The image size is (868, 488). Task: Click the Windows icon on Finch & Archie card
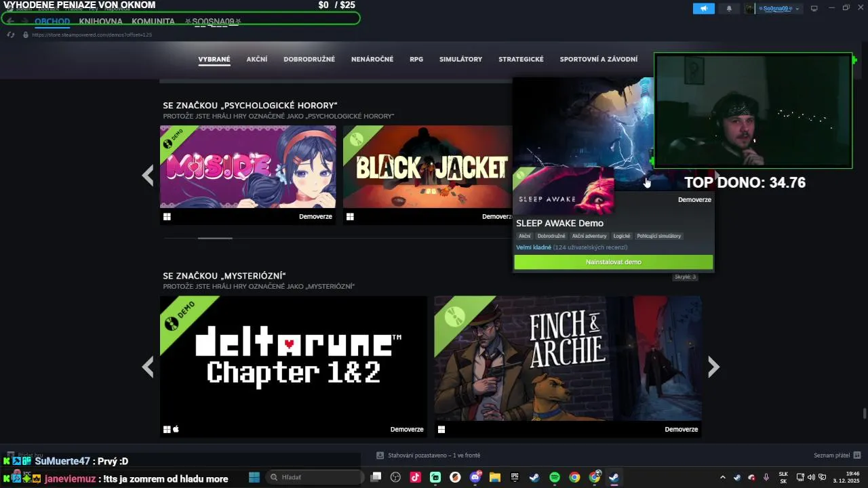tap(441, 429)
